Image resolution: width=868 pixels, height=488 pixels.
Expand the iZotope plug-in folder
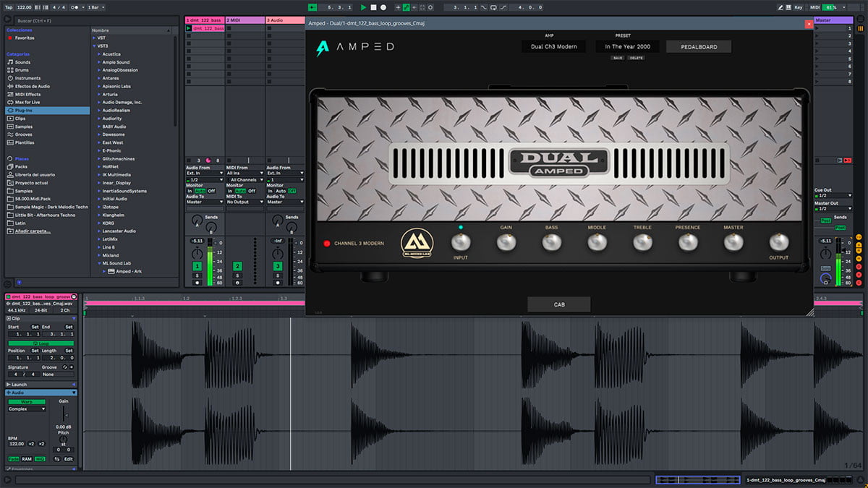pos(98,207)
